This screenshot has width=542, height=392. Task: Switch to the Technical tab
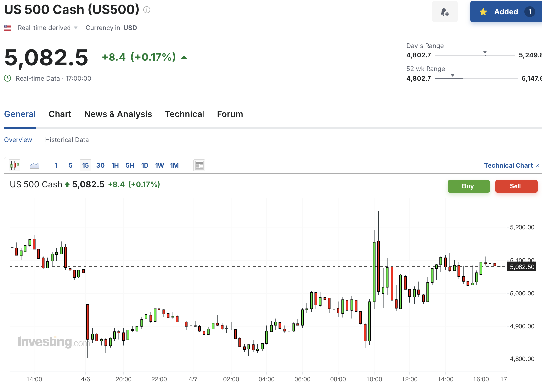[x=184, y=114]
